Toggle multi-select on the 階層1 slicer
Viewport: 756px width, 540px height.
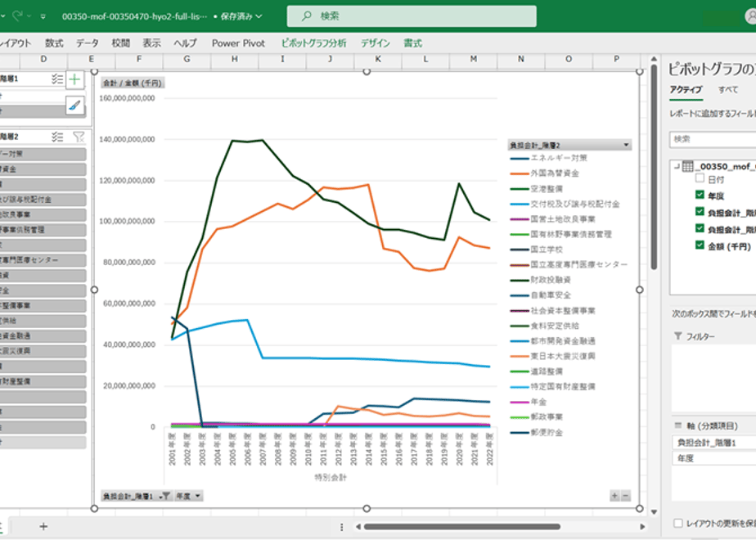[x=57, y=79]
